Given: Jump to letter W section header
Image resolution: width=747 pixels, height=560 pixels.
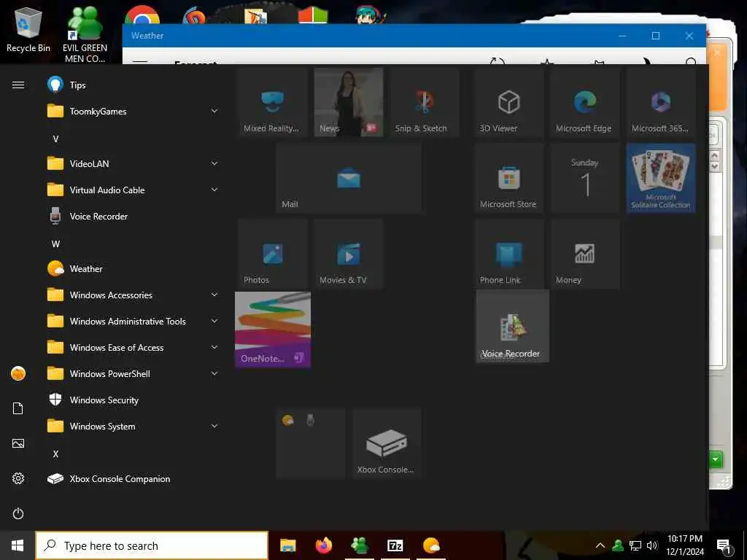Looking at the screenshot, I should point(55,244).
